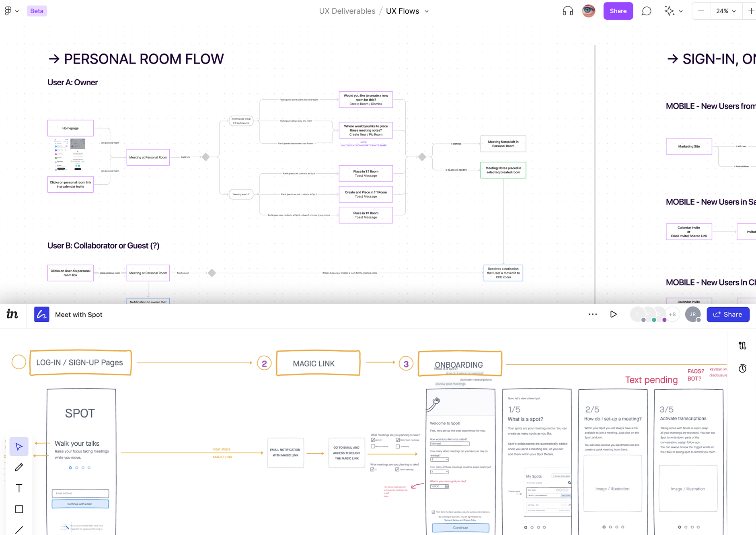Select the line tool
Viewport: 756px width, 535px height.
(19, 530)
